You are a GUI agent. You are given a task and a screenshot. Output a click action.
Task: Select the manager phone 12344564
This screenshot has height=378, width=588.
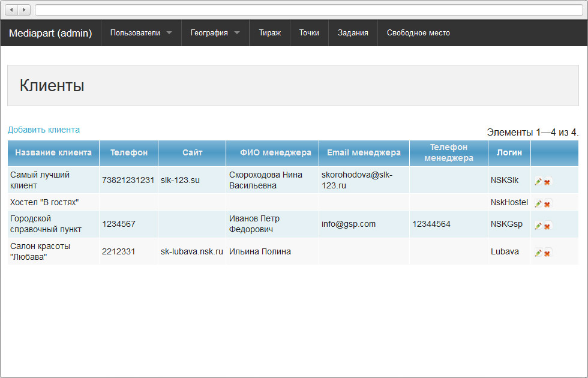pos(431,224)
